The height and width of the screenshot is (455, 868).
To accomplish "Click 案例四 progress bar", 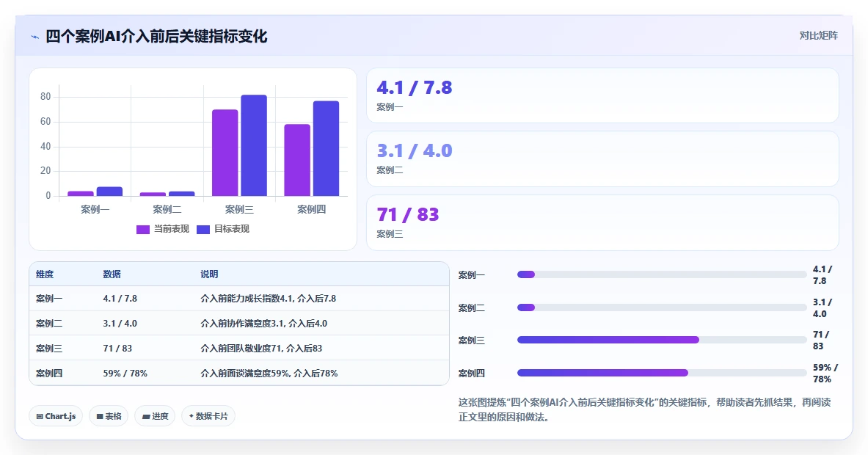I will (662, 373).
